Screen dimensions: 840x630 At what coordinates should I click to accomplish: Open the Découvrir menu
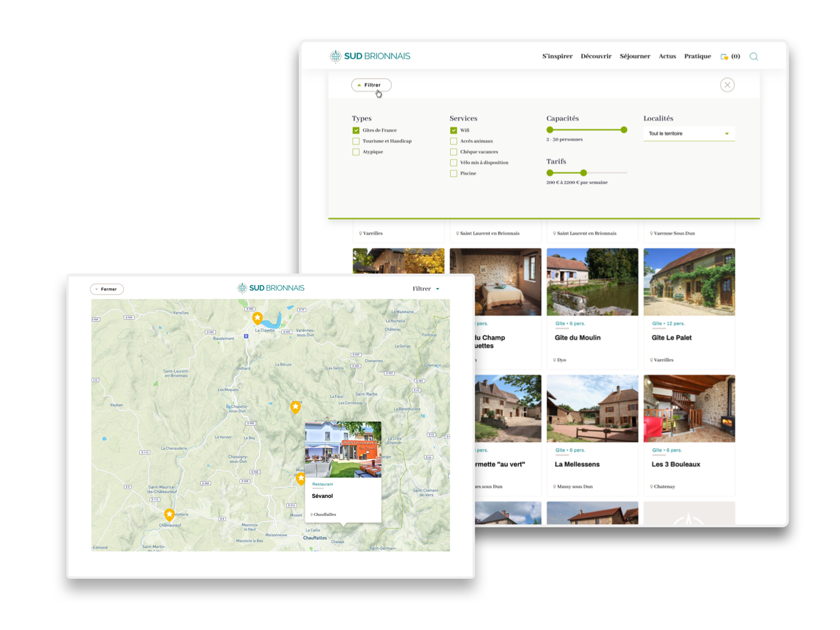click(596, 57)
